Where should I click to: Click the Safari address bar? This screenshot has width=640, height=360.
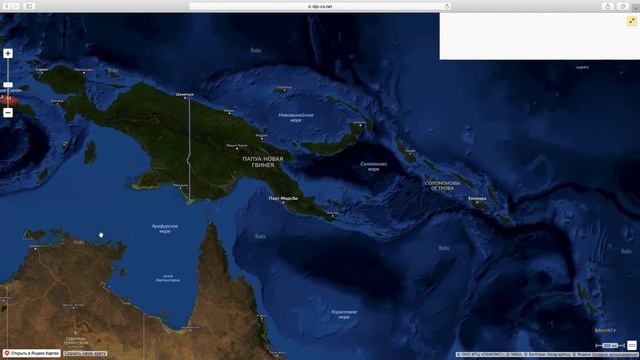click(x=320, y=7)
